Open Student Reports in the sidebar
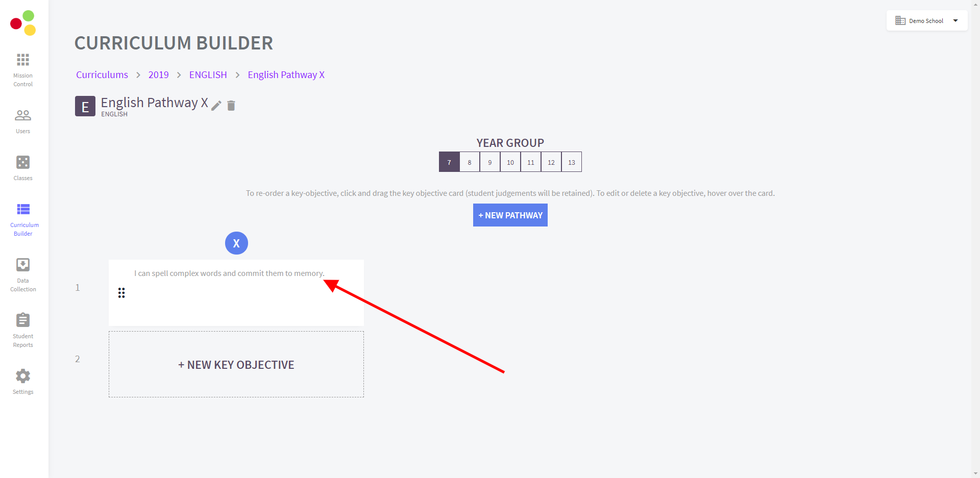Screen dimensions: 980x478 pyautogui.click(x=23, y=321)
